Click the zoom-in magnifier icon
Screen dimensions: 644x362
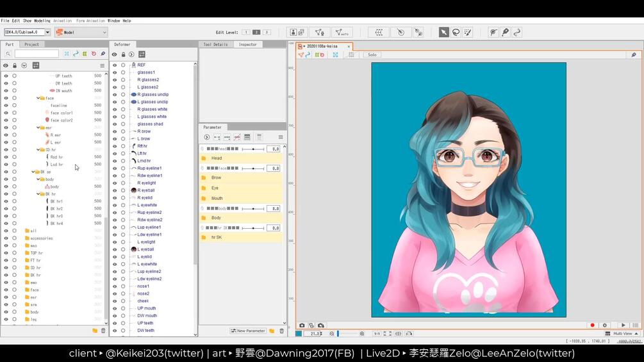tap(362, 334)
